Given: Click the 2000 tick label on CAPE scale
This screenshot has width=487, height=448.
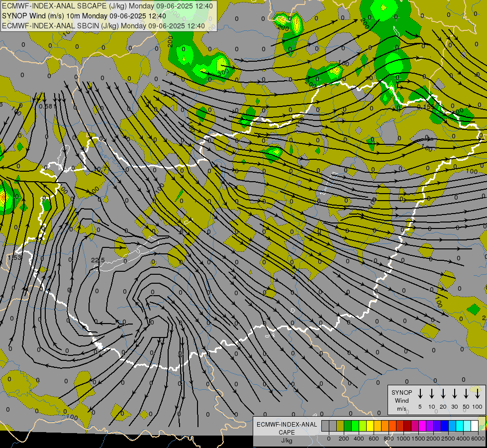Looking at the screenshot, I should [x=433, y=439].
